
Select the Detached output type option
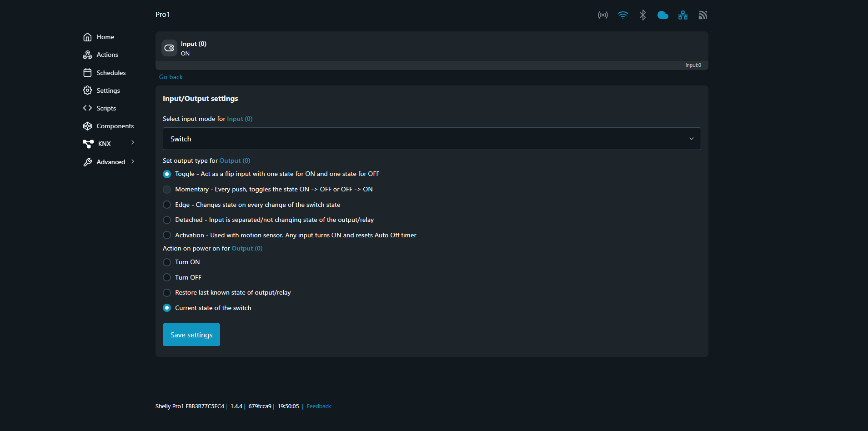coord(167,220)
